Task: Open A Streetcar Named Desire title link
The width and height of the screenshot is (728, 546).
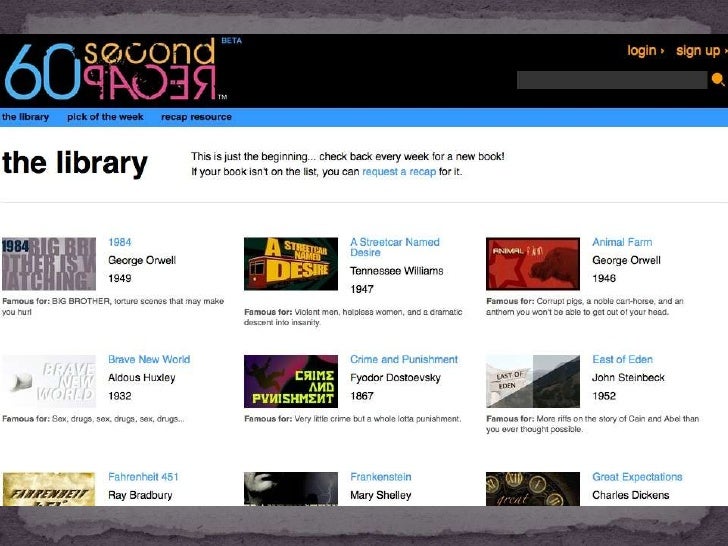Action: [395, 247]
